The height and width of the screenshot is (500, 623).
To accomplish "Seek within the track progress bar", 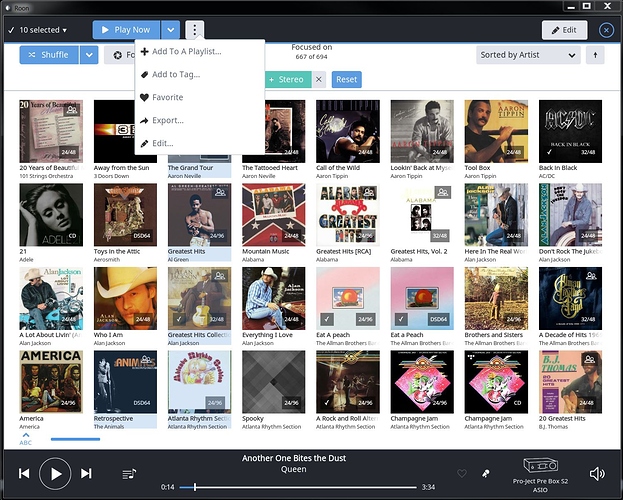I will [x=298, y=487].
